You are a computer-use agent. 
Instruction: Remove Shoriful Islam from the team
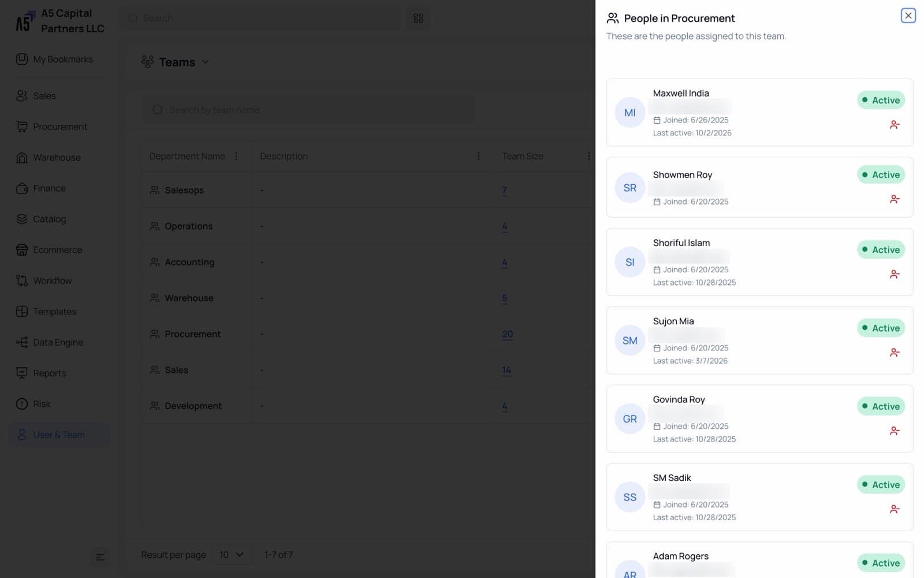pos(895,274)
